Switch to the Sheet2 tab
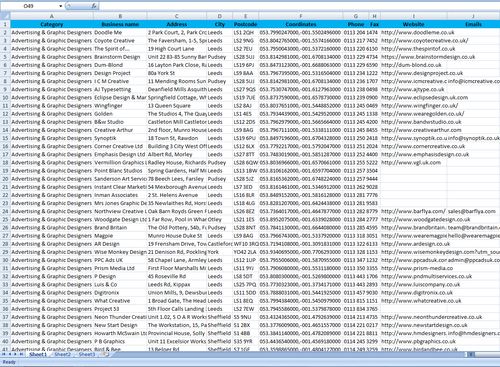 point(62,354)
